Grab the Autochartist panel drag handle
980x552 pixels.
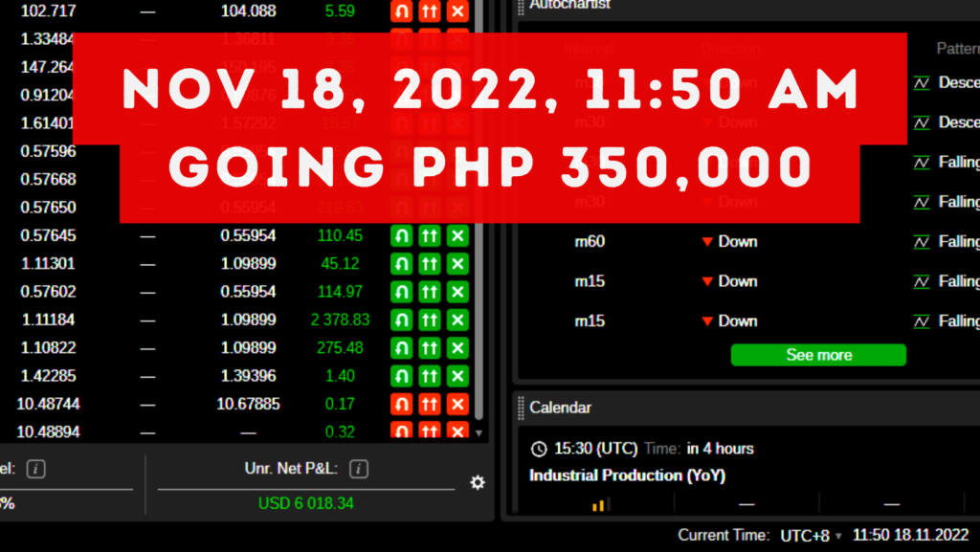point(521,7)
